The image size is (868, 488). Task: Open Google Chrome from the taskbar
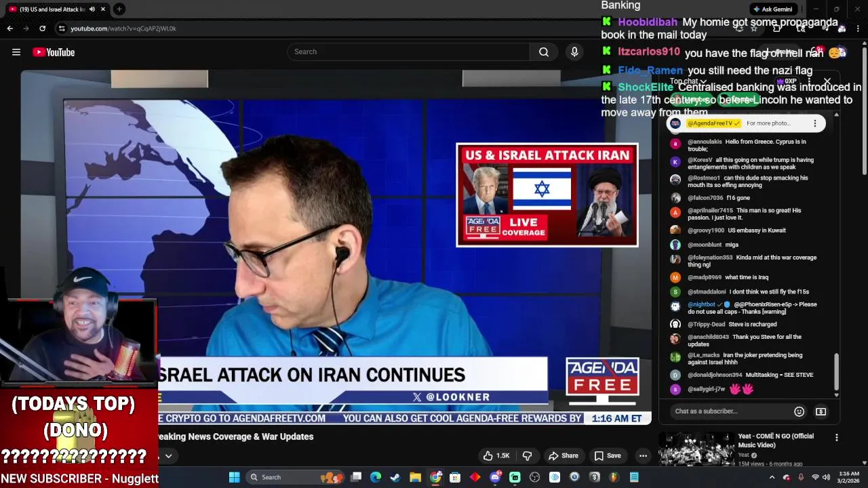[435, 477]
